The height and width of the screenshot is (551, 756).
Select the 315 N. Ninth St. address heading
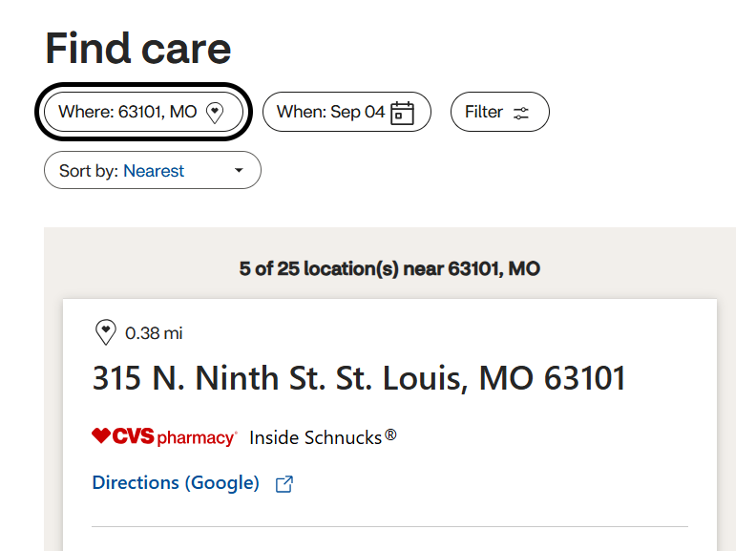[359, 378]
